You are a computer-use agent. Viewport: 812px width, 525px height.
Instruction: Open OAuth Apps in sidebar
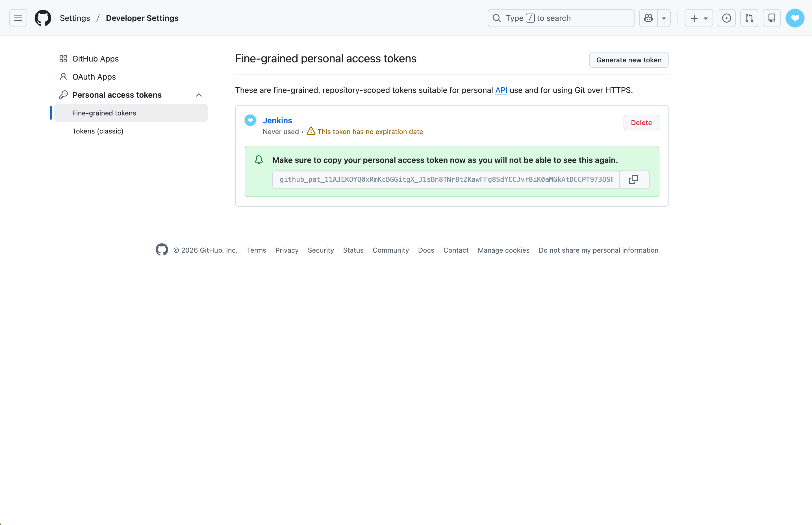point(94,77)
